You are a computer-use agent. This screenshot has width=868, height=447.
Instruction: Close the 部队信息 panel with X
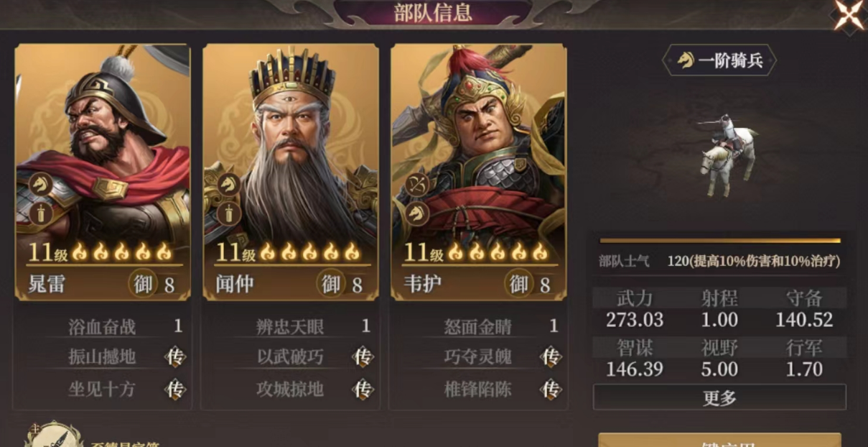coord(849,15)
